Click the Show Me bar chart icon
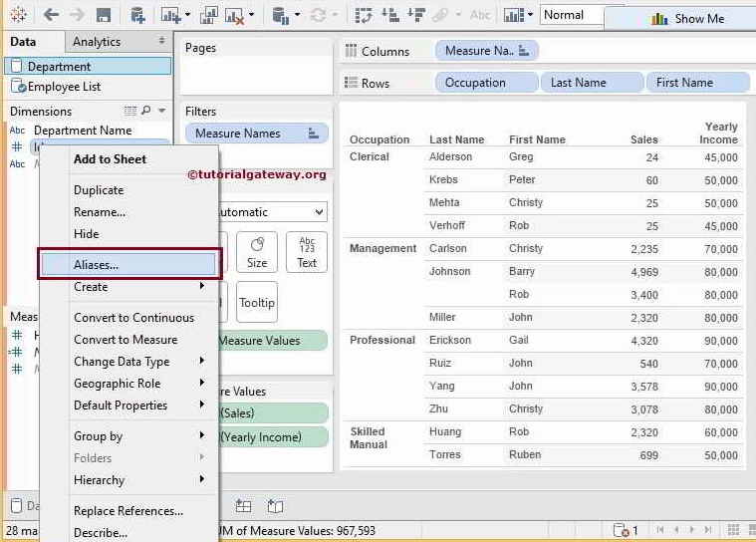756x542 pixels. [659, 19]
